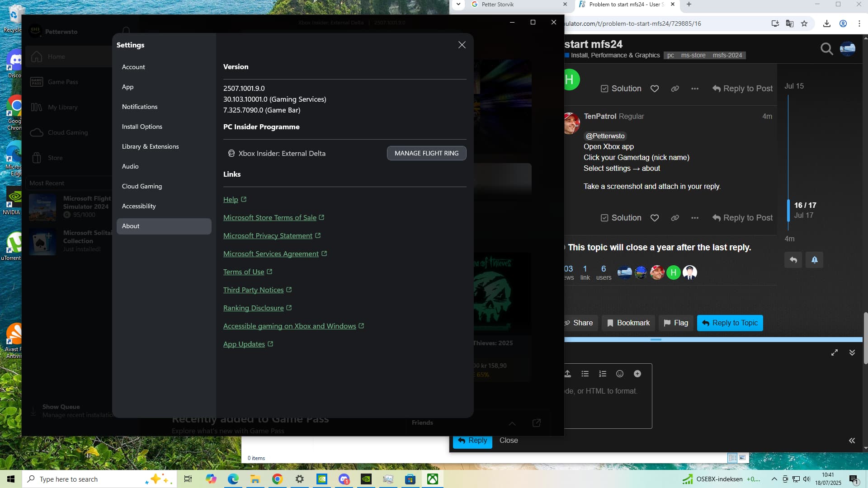Select Notifications in the Settings menu
The image size is (868, 488).
(x=140, y=107)
